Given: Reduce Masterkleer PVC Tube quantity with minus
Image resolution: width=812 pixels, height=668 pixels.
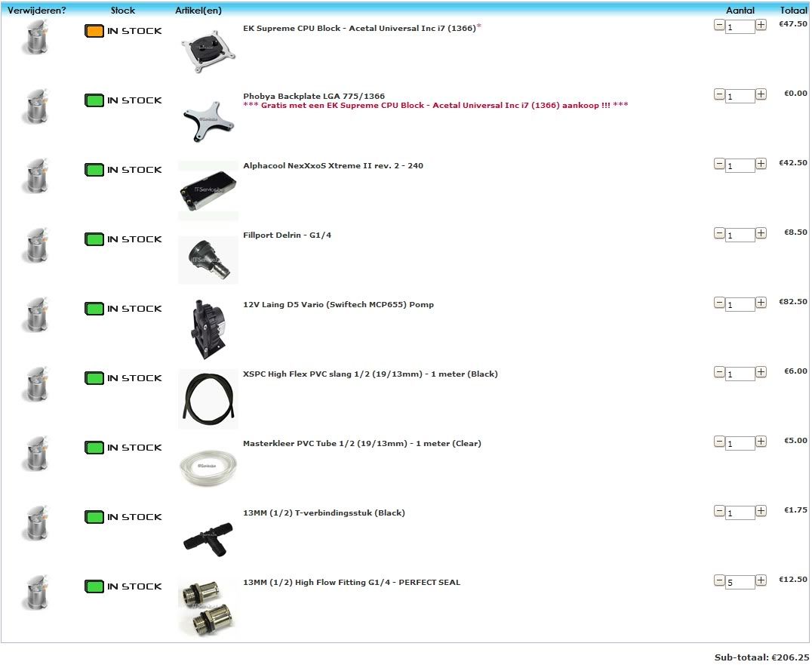Looking at the screenshot, I should tap(719, 442).
